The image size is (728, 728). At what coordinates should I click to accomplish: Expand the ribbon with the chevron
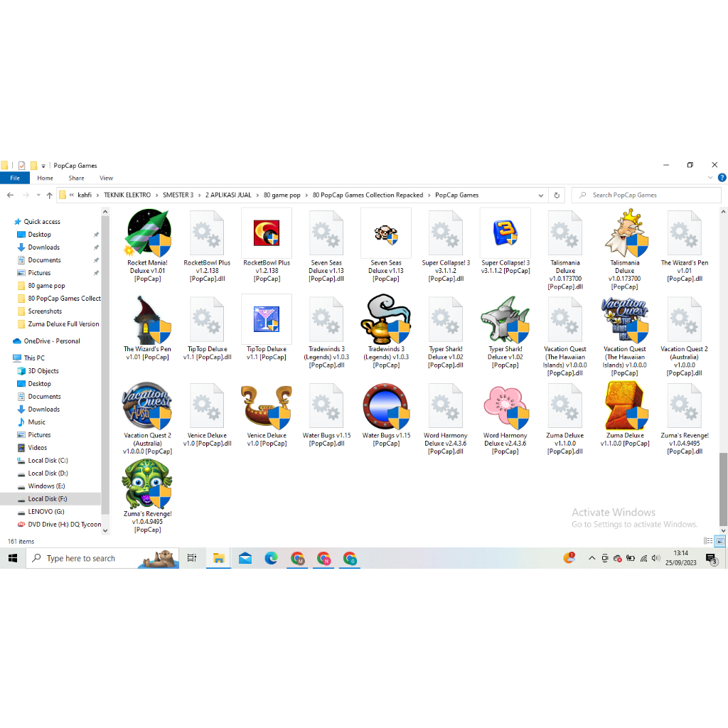click(x=711, y=178)
